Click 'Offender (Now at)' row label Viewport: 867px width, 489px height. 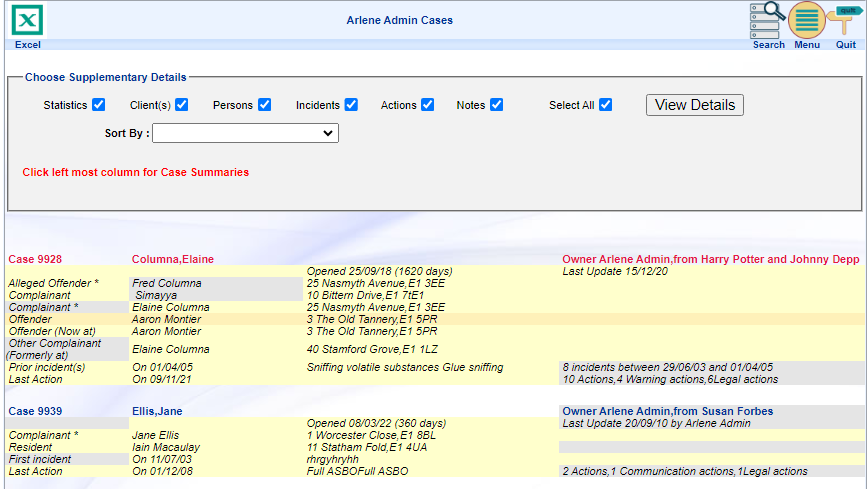[x=52, y=331]
